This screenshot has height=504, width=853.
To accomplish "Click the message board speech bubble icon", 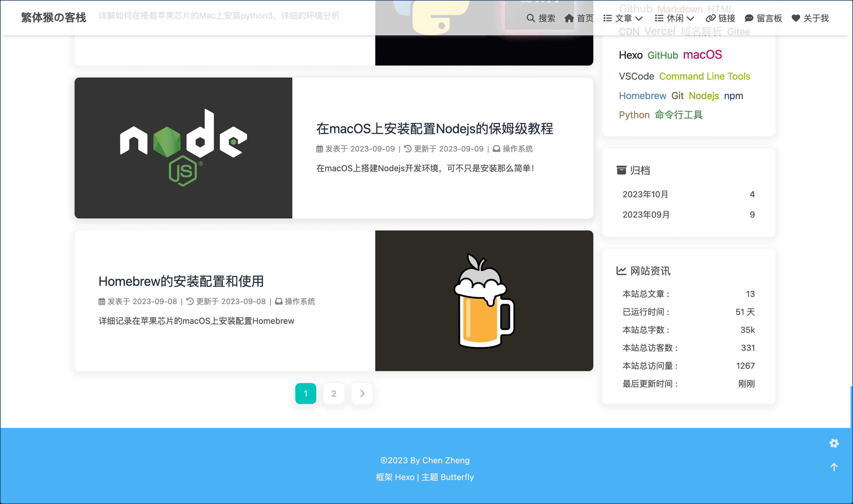I will pos(749,18).
